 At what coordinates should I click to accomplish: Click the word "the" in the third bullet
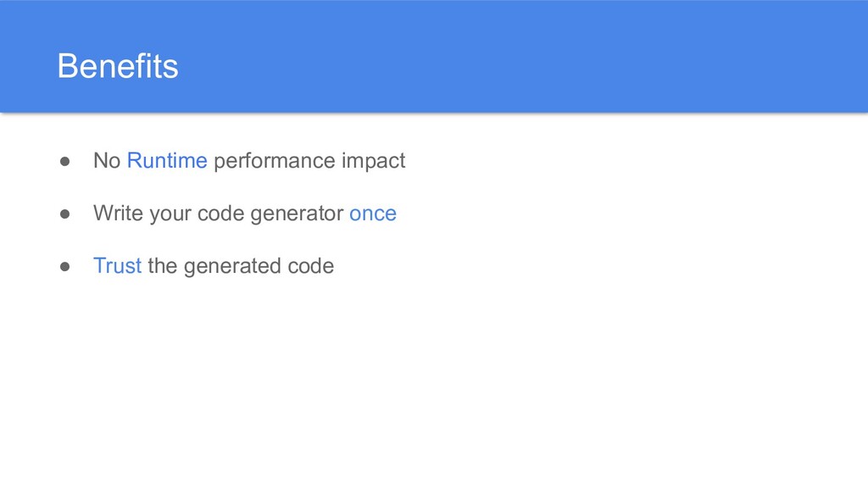pos(162,266)
